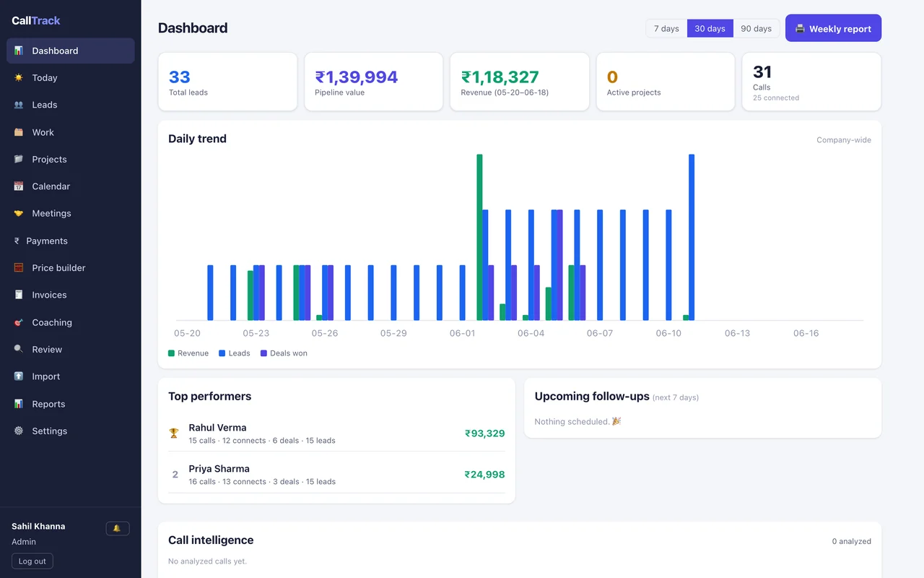Navigate to Projects
The height and width of the screenshot is (578, 924).
[x=71, y=159]
